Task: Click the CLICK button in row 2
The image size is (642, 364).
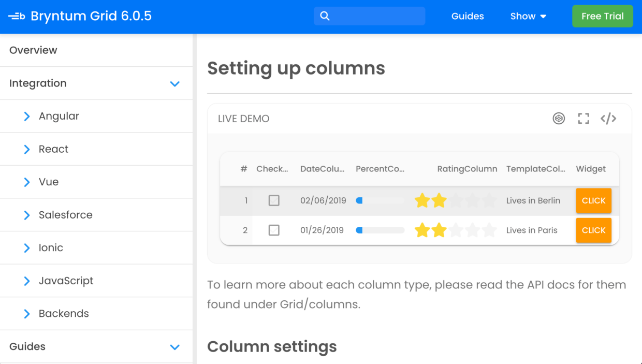Action: pyautogui.click(x=594, y=230)
